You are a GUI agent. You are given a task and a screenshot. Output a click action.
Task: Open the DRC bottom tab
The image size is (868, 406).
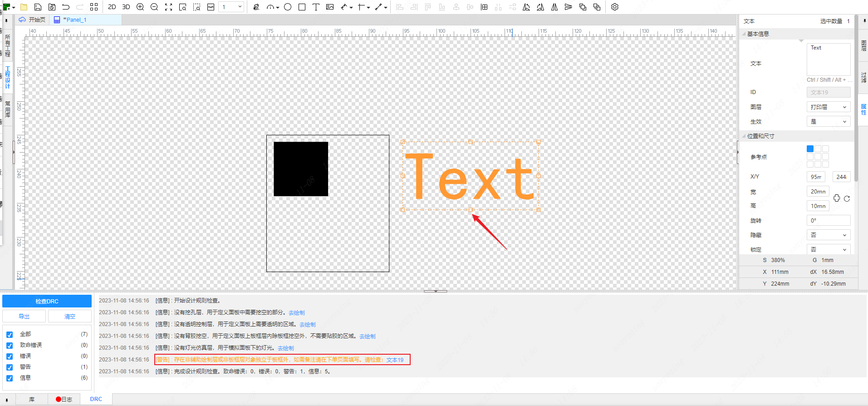[96, 399]
